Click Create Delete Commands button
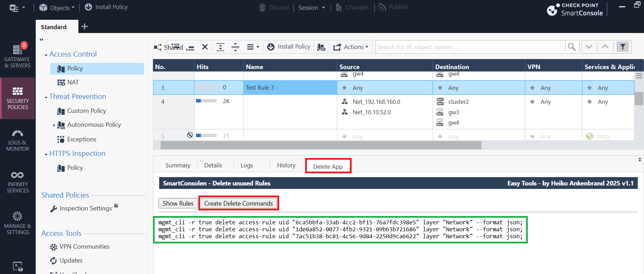 239,203
